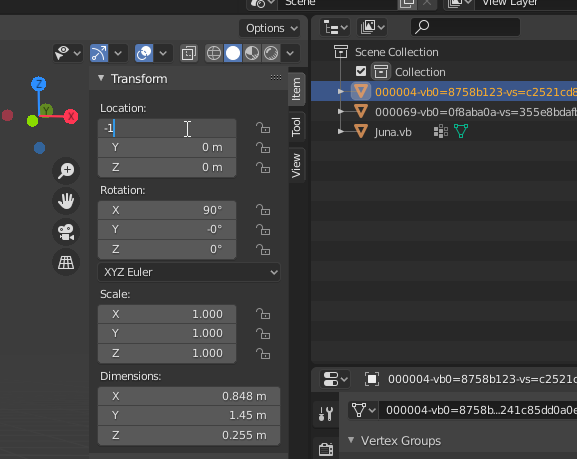577x459 pixels.
Task: Toggle perspective/orthographic grid icon
Action: point(66,263)
